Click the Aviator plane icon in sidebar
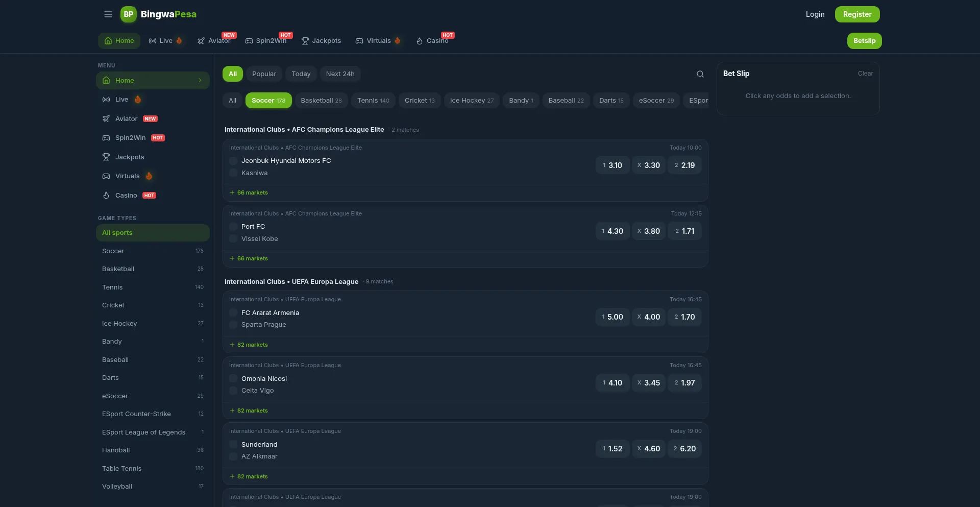Image resolution: width=980 pixels, height=507 pixels. 106,119
